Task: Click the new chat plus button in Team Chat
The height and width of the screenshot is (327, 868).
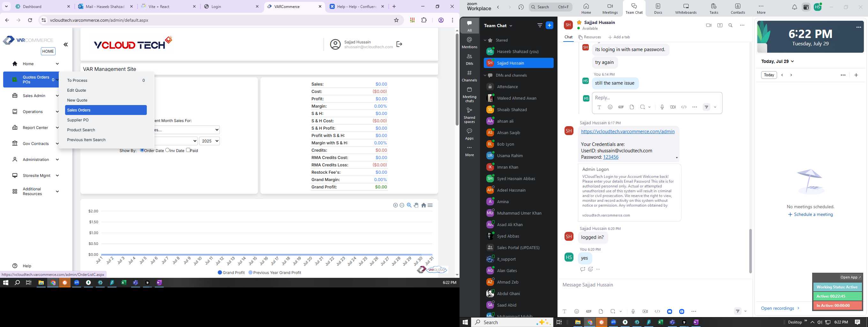Action: coord(549,25)
